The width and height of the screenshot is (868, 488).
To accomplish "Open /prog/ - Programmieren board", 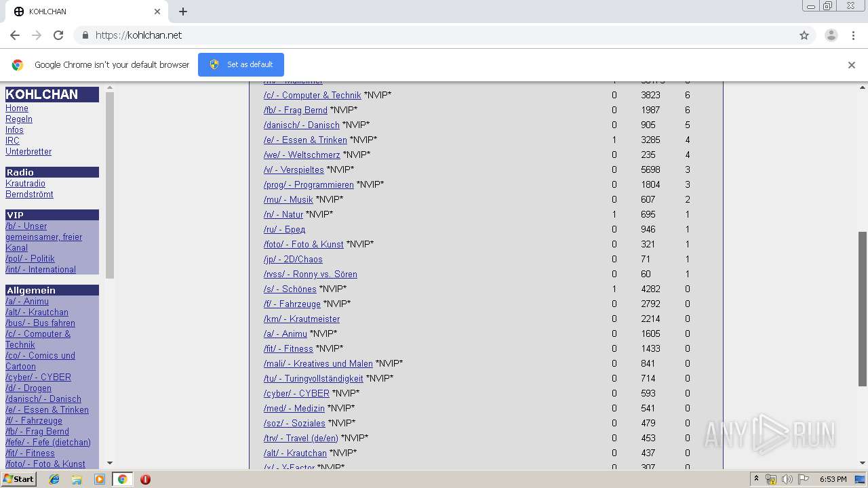I will point(309,185).
